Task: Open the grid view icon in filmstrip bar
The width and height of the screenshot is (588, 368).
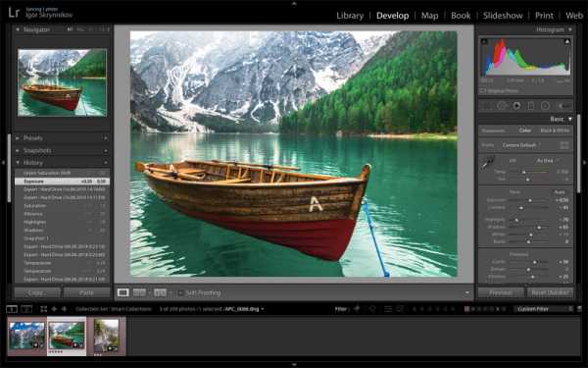Action: click(x=43, y=309)
